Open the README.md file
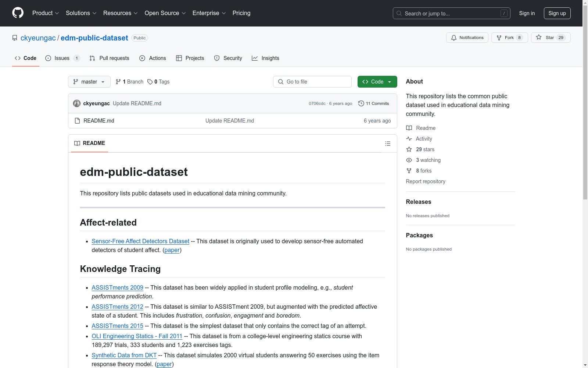 [x=99, y=121]
